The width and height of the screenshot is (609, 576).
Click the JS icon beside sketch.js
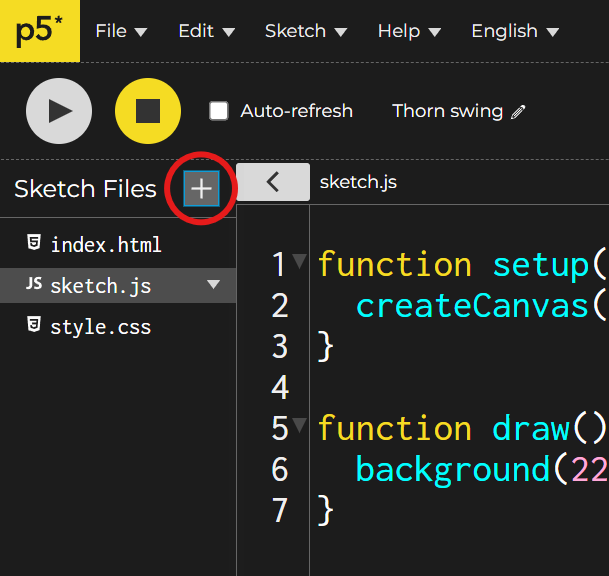click(x=34, y=285)
